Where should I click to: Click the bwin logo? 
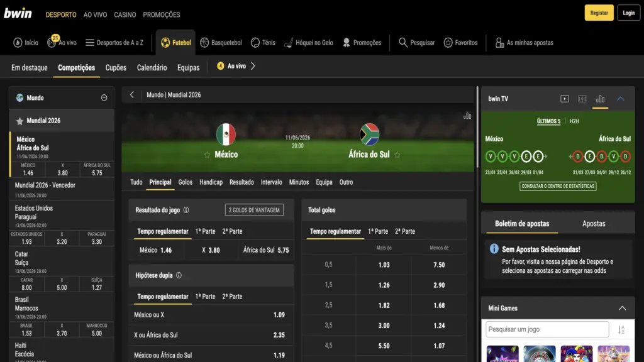coord(18,13)
